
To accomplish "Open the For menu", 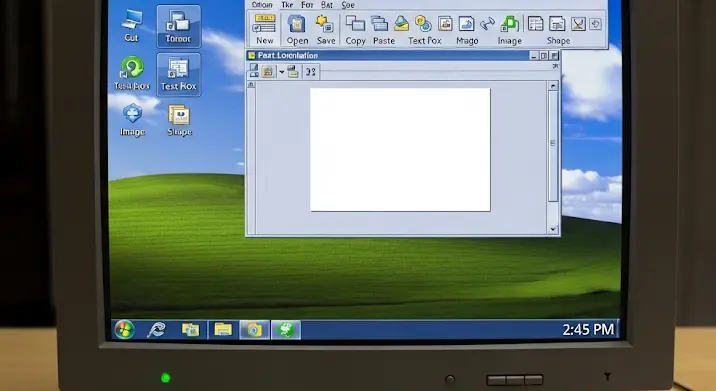I will (x=307, y=5).
